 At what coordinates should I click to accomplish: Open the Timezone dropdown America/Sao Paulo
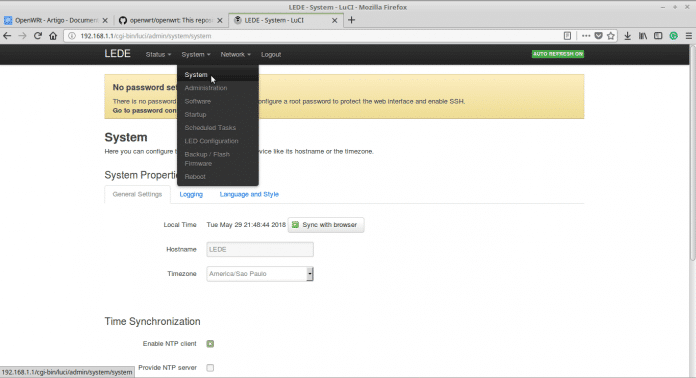260,274
